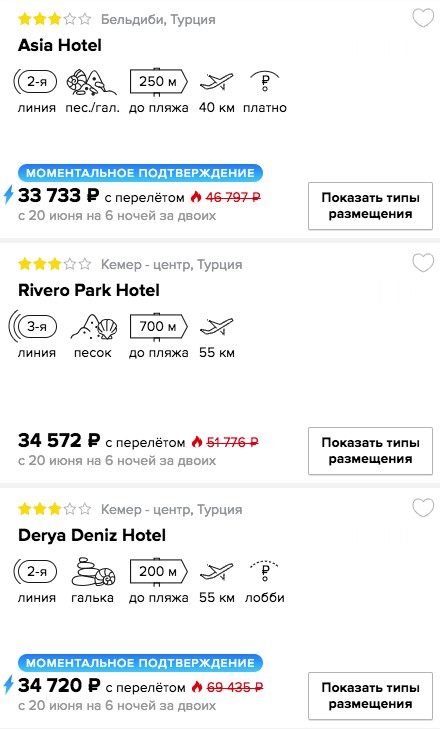This screenshot has height=729, width=440.
Task: Click the paid Wi-Fi icon for Asia Hotel
Action: [265, 81]
